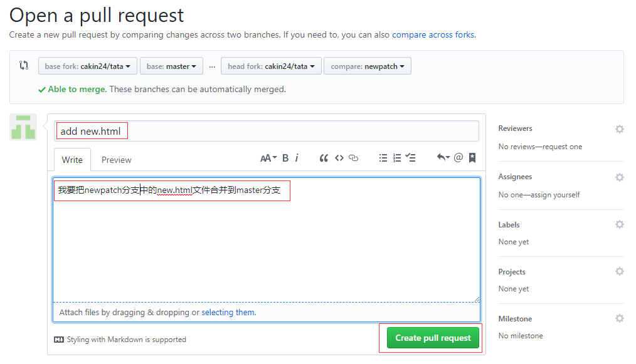Open the Reviewers gear settings

pyautogui.click(x=619, y=129)
